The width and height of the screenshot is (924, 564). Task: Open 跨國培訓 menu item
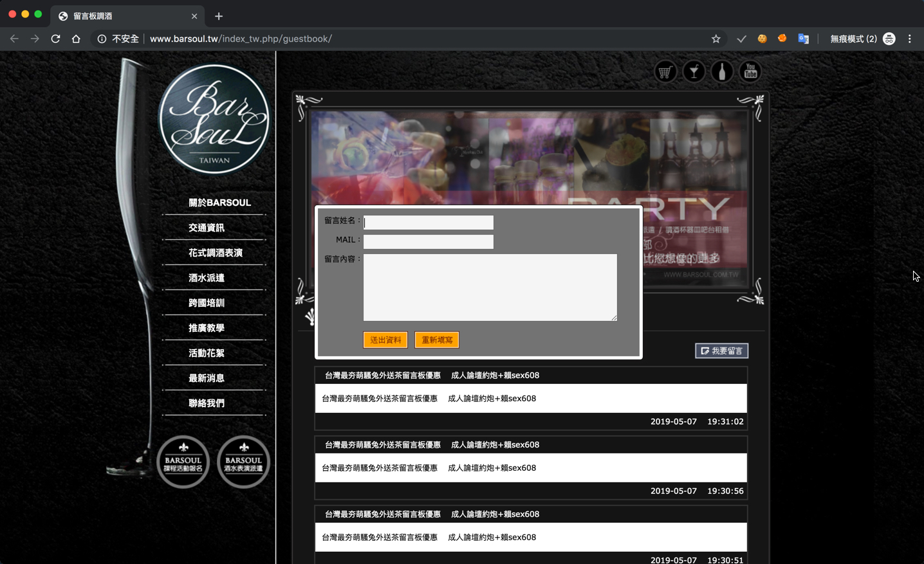(207, 303)
